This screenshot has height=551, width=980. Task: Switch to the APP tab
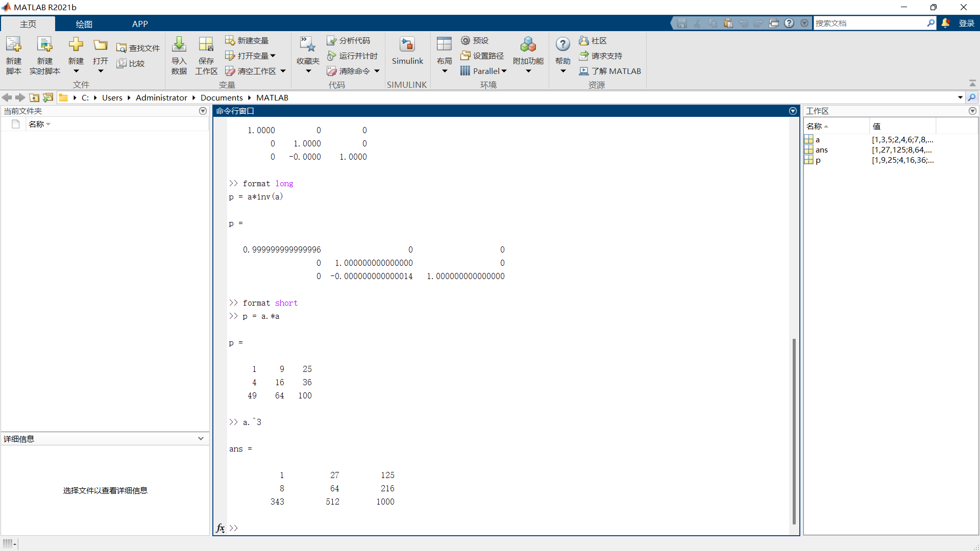[x=140, y=24]
